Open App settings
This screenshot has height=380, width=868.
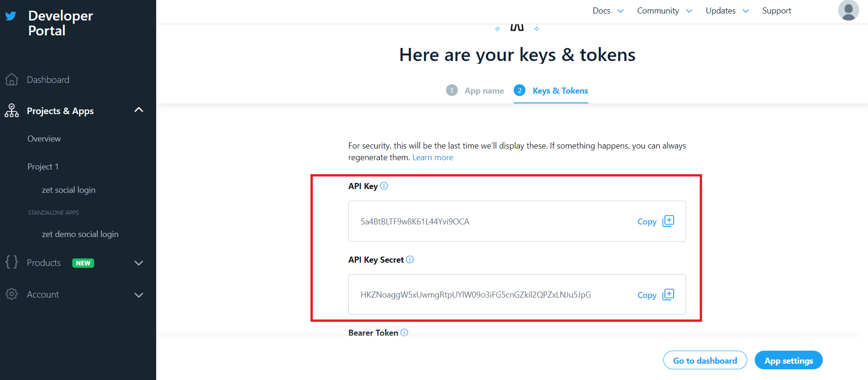pos(788,360)
